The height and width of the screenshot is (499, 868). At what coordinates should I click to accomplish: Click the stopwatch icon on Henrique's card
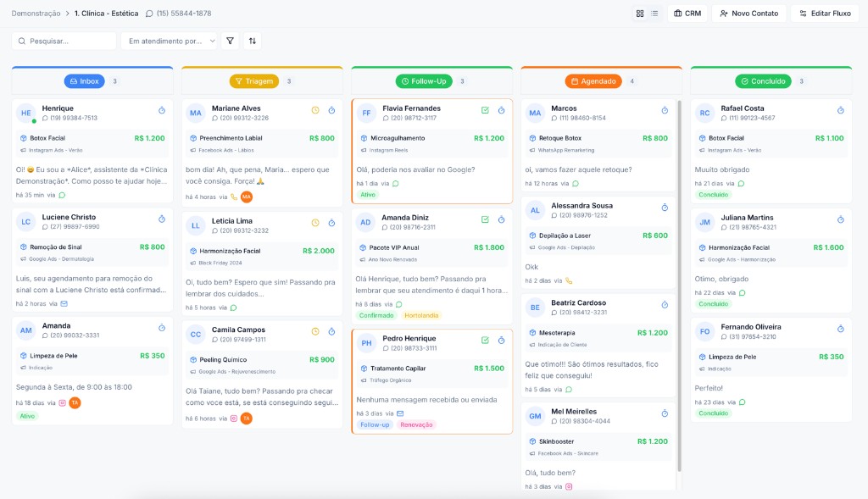coord(163,111)
